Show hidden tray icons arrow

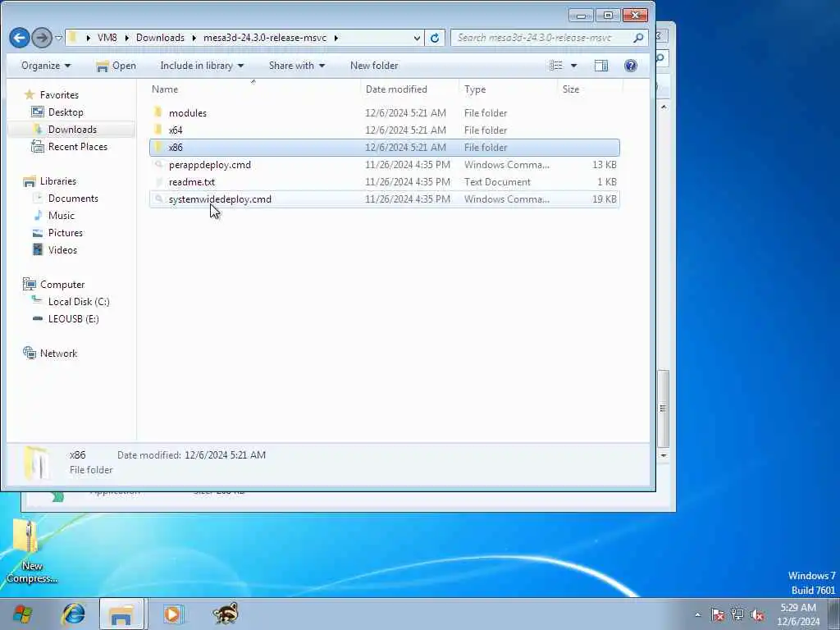pos(697,614)
